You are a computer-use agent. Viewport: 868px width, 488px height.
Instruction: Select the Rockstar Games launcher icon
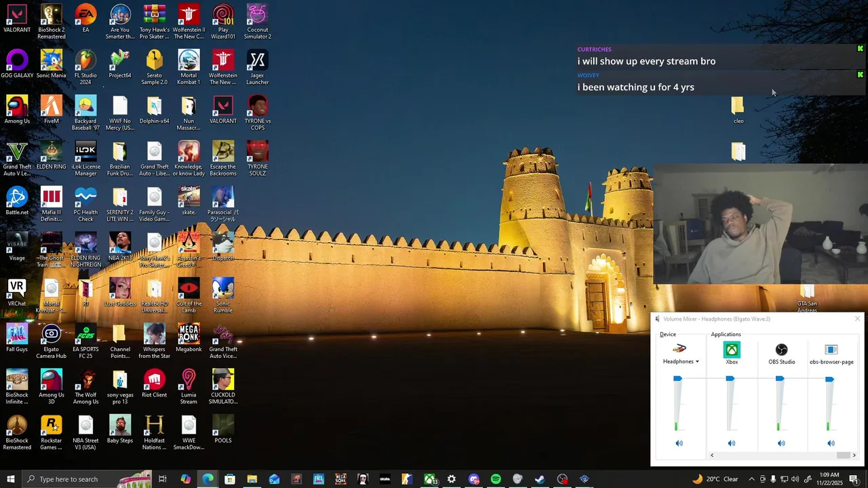pyautogui.click(x=51, y=432)
